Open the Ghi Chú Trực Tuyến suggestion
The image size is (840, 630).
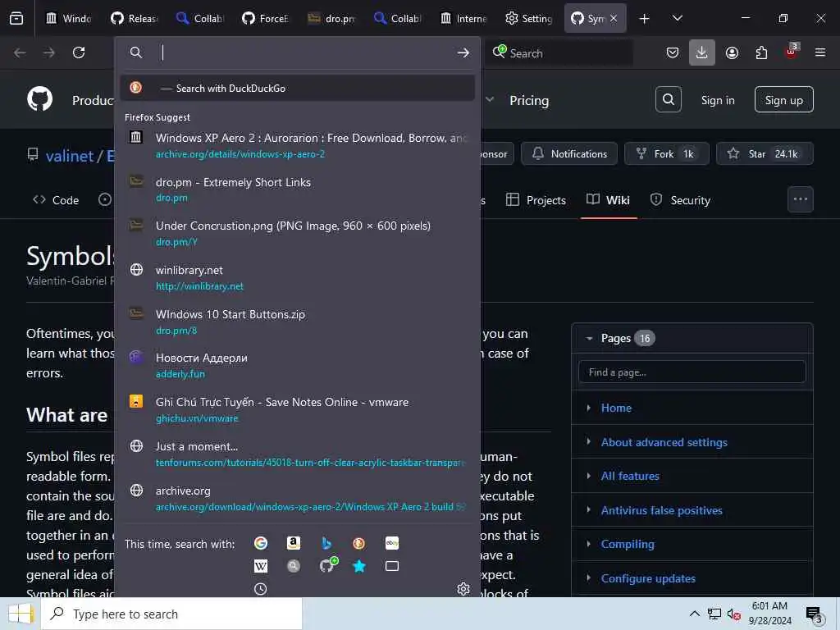[x=297, y=409]
